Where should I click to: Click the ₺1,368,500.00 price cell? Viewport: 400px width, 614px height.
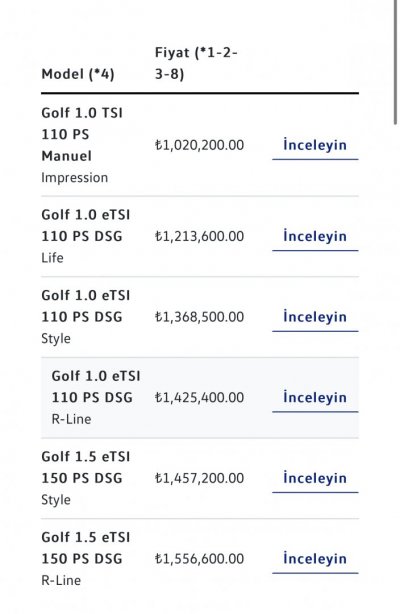199,317
